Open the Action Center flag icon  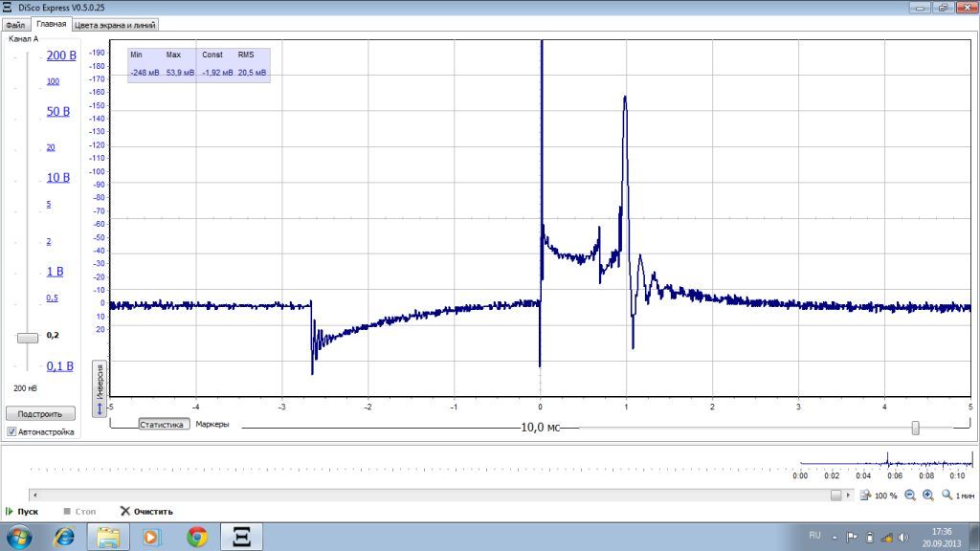pyautogui.click(x=852, y=538)
